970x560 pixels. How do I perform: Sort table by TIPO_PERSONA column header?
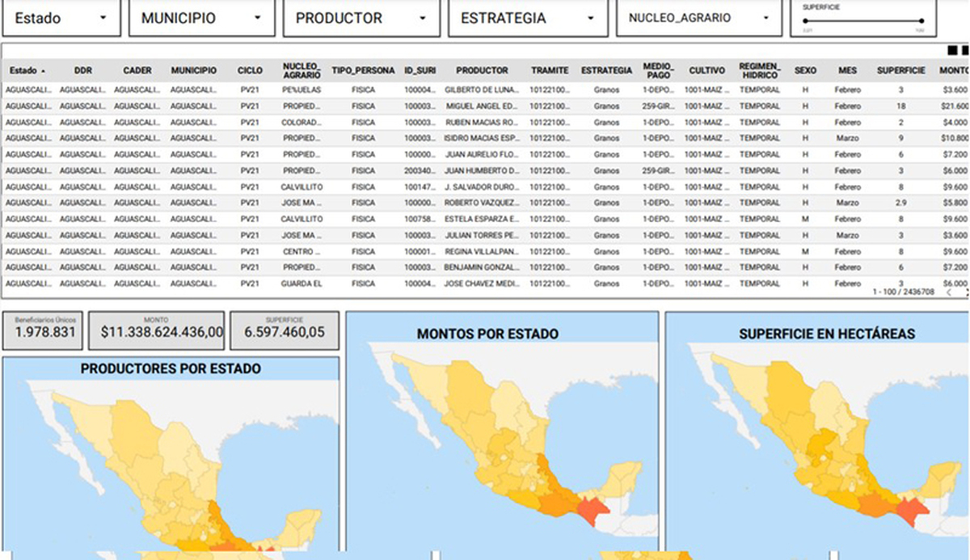point(363,71)
